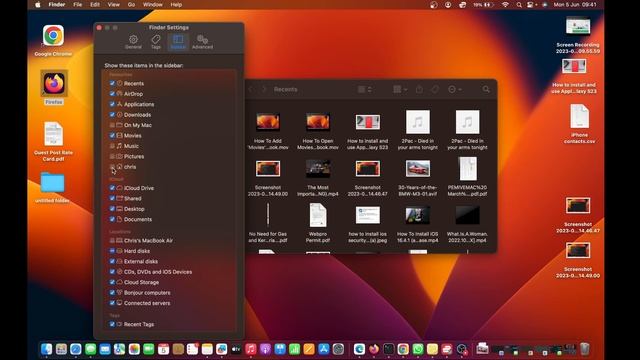640x360 pixels.
Task: Toggle the Applications checkbox
Action: (x=112, y=104)
